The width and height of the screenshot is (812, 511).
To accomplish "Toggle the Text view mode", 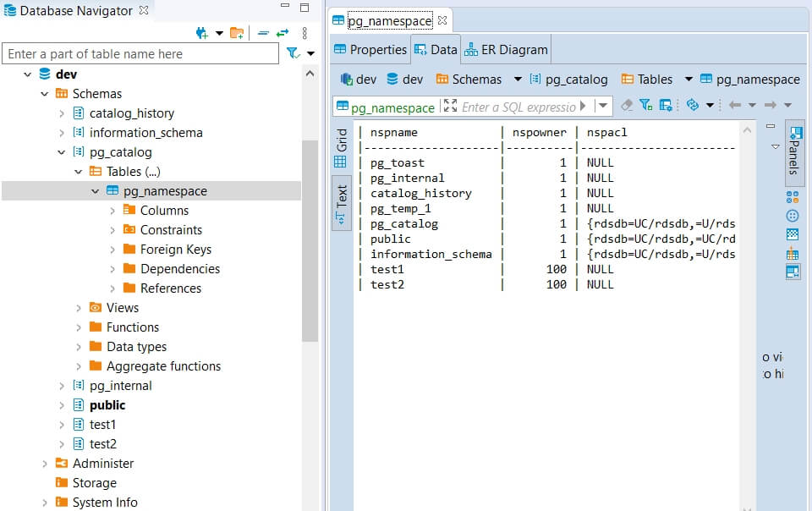I will coord(341,205).
